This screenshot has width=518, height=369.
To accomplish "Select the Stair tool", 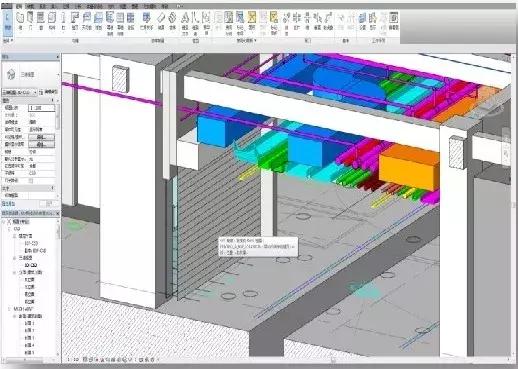I will [x=172, y=21].
